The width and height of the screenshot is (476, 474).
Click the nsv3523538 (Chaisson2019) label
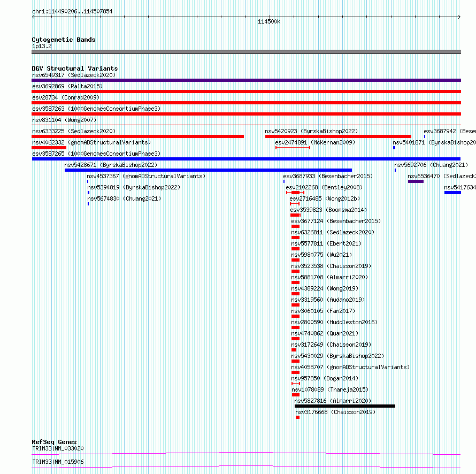[x=331, y=266]
